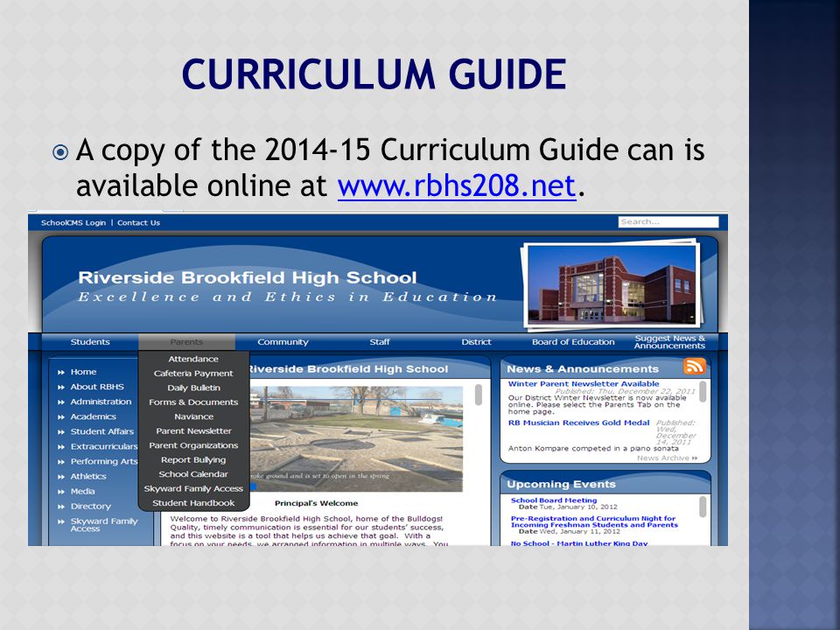Open the Students navigation tab
The image size is (840, 630).
point(90,342)
